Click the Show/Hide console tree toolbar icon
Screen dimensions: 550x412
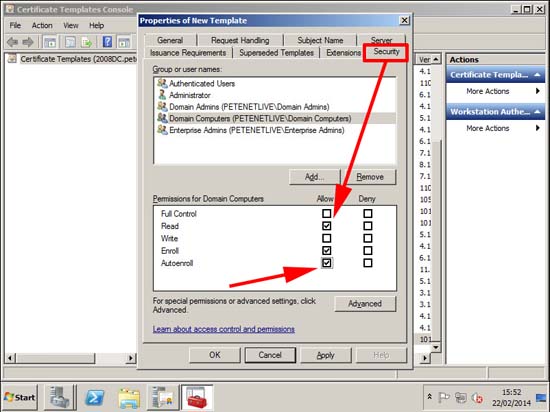(x=50, y=42)
